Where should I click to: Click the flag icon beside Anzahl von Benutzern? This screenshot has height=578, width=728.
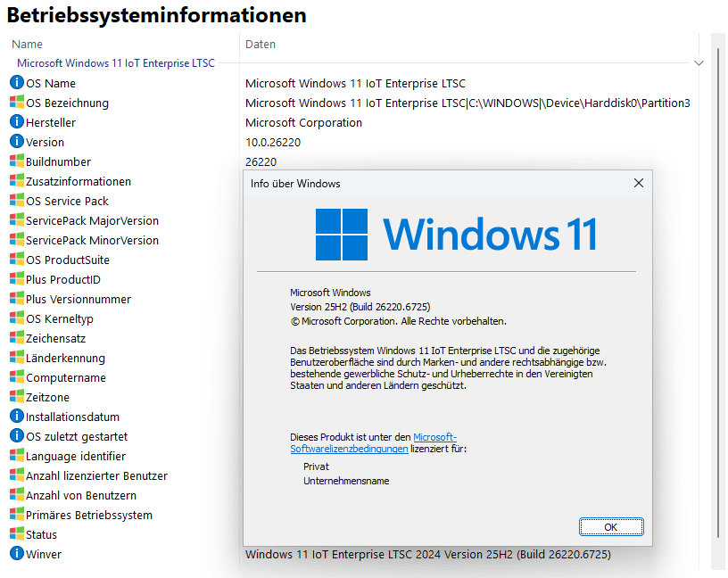[17, 494]
